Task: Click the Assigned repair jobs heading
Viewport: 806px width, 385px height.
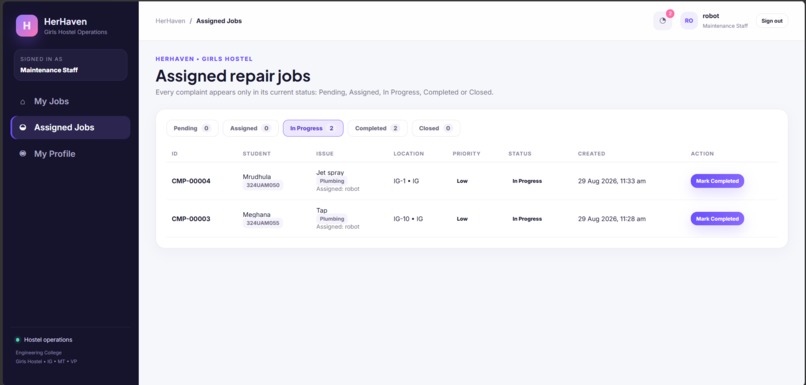Action: (233, 76)
